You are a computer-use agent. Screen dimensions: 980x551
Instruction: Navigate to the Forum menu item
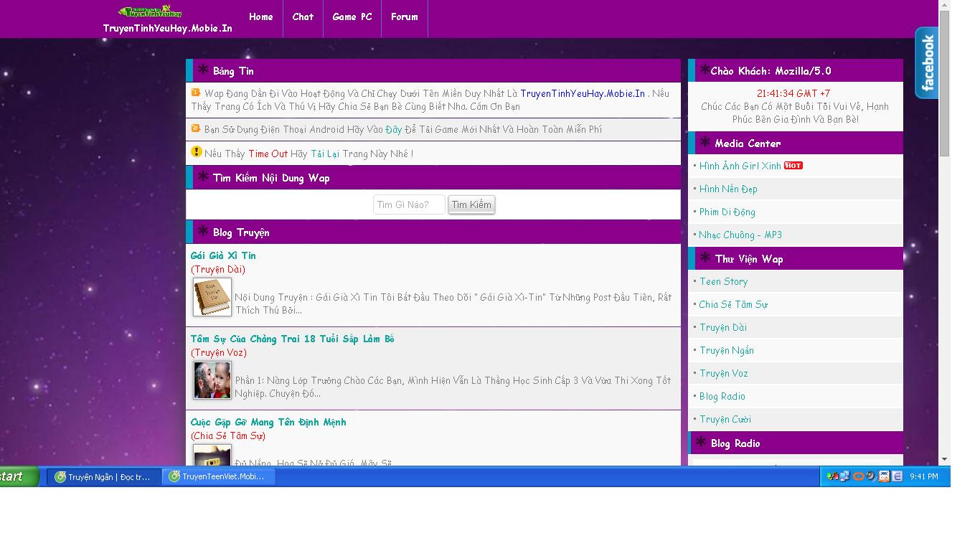point(405,17)
